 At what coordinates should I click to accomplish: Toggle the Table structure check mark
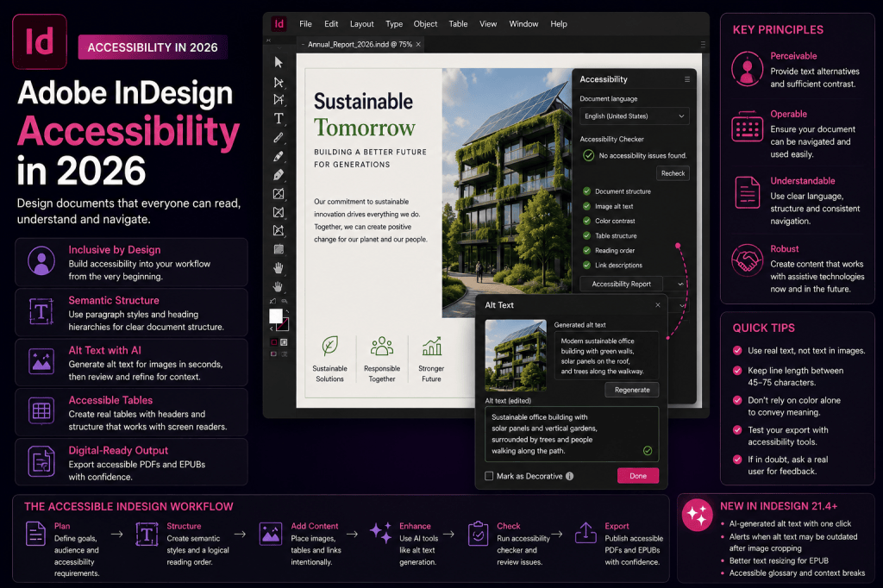tap(586, 235)
